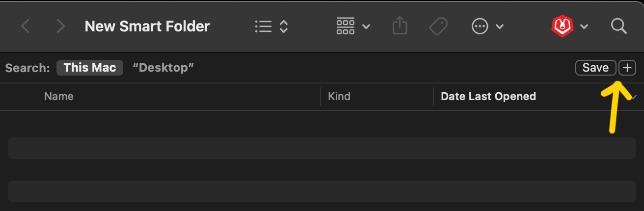Open the view switcher up-down arrows
This screenshot has height=211, width=644.
pos(283,26)
